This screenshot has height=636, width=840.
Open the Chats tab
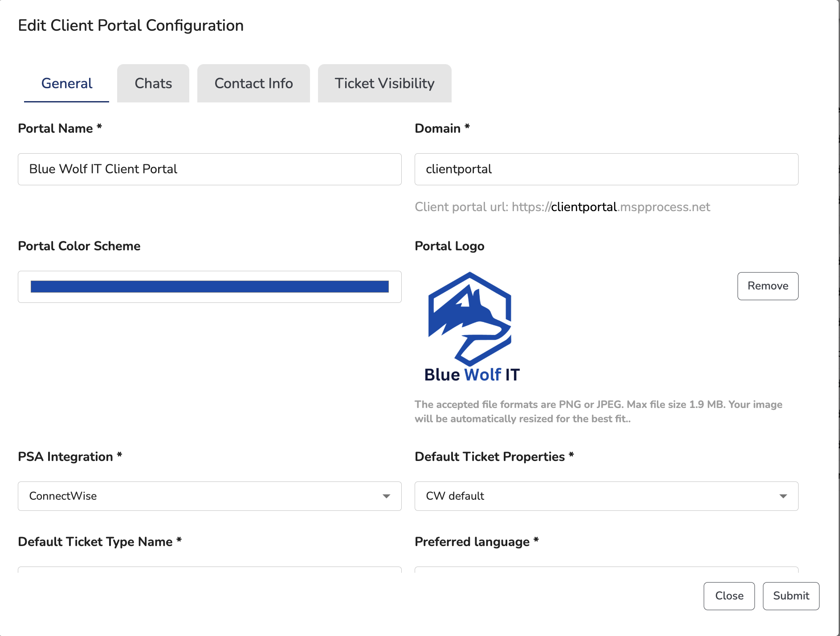coord(153,83)
